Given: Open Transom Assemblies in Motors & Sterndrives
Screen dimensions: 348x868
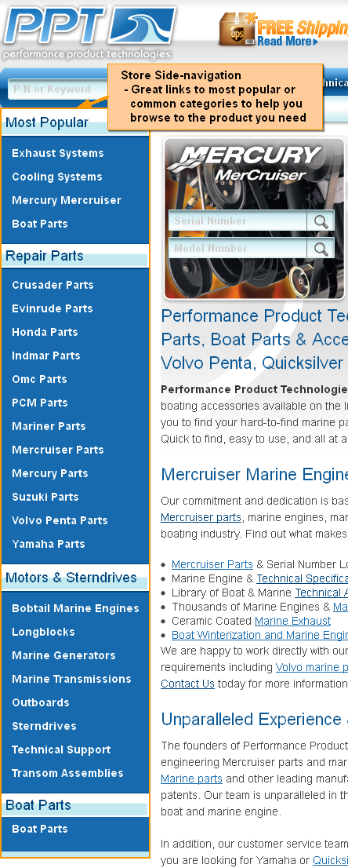Looking at the screenshot, I should tap(67, 773).
